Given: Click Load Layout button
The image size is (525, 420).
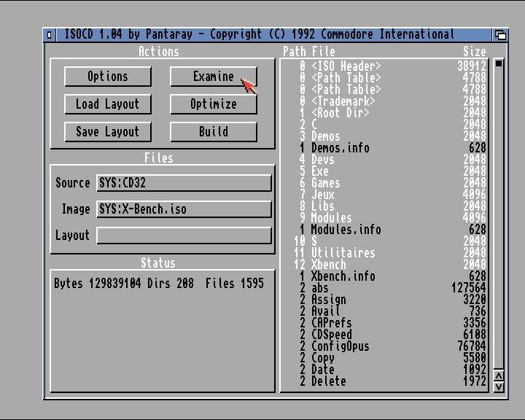Looking at the screenshot, I should point(107,104).
